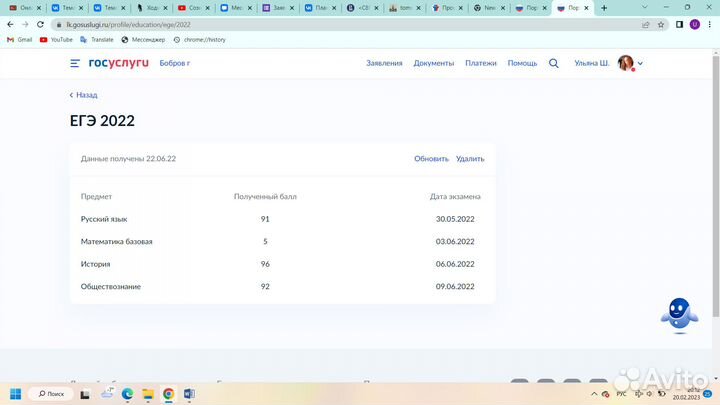Open Task View on the taskbar
This screenshot has height=405, width=720.
(85, 394)
